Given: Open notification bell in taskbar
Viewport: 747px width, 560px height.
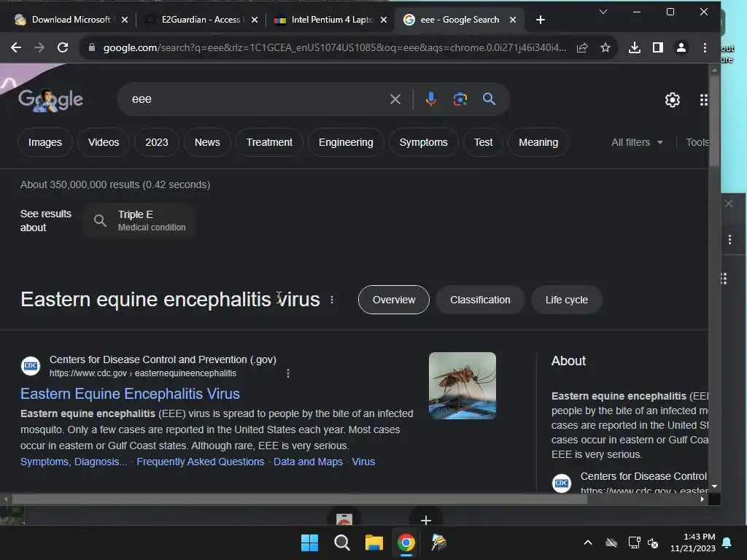Looking at the screenshot, I should click(x=727, y=542).
